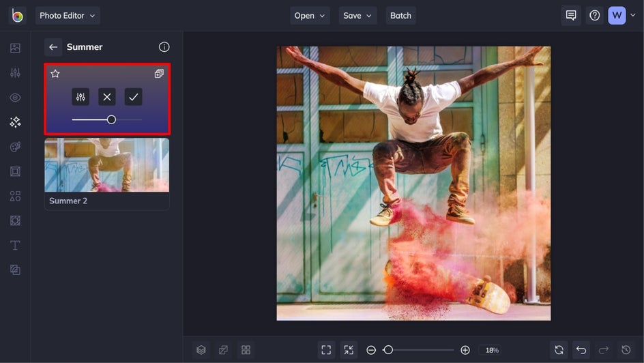Viewport: 644px width, 363px height.
Task: Favorite the effect with the star icon
Action: [x=55, y=74]
